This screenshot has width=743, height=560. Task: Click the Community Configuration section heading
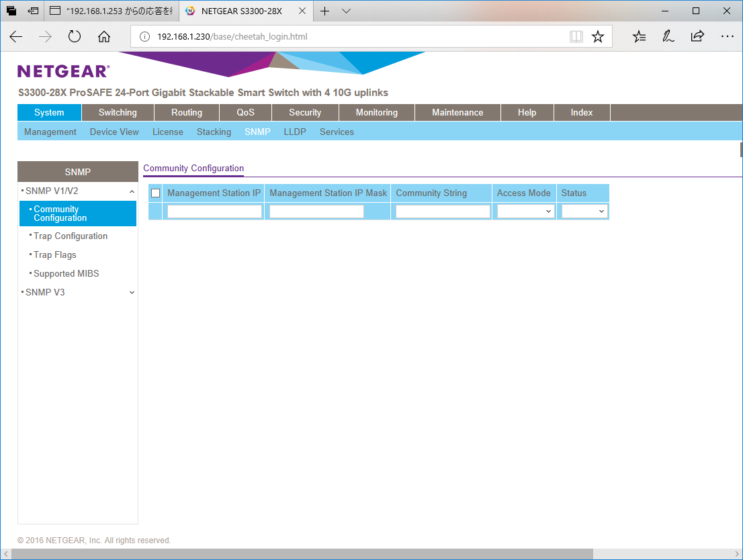[x=193, y=168]
